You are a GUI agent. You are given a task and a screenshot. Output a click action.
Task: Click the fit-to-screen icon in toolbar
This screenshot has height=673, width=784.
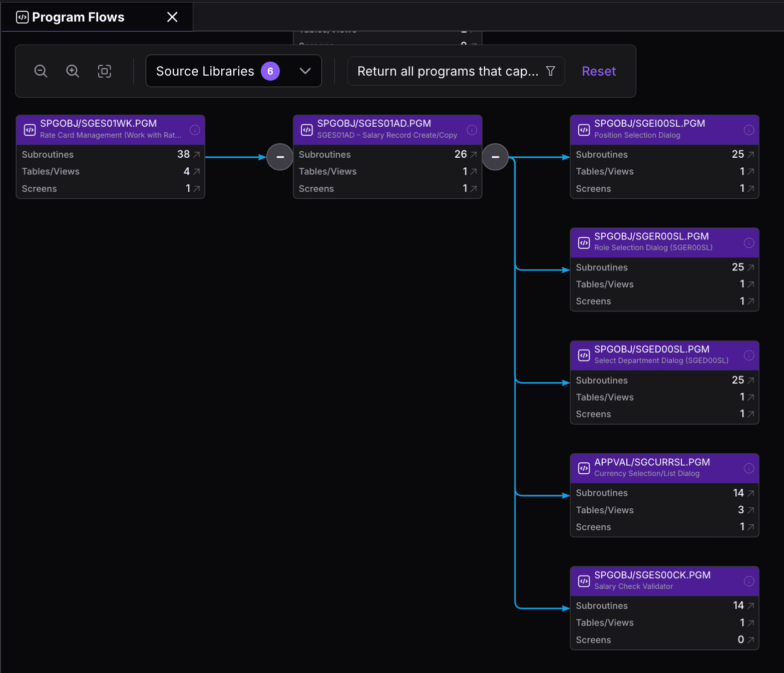[105, 71]
